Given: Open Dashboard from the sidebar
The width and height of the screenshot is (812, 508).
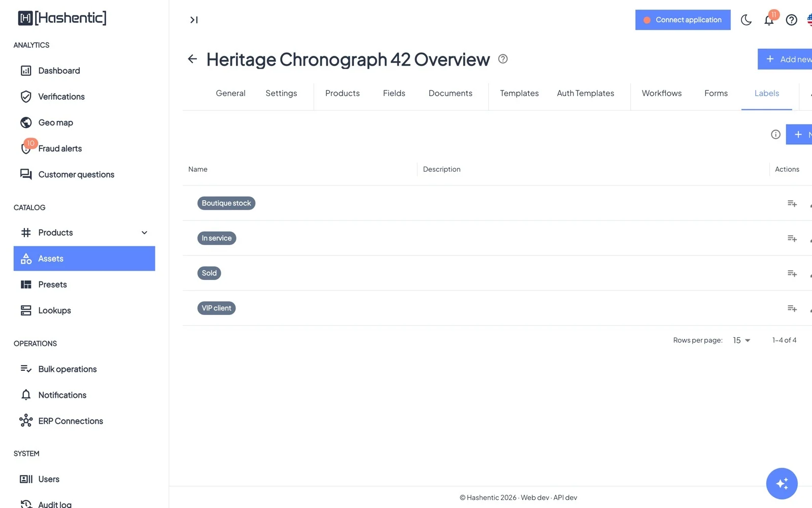Looking at the screenshot, I should [84, 71].
